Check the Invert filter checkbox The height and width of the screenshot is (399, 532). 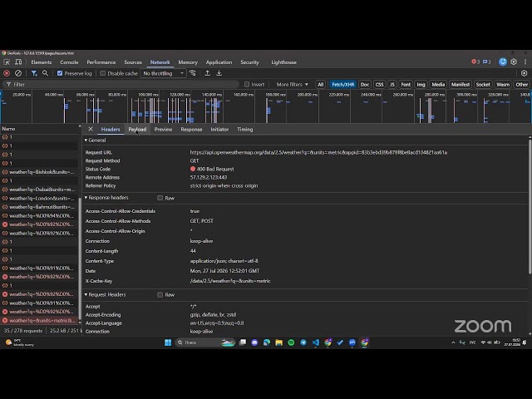click(247, 84)
